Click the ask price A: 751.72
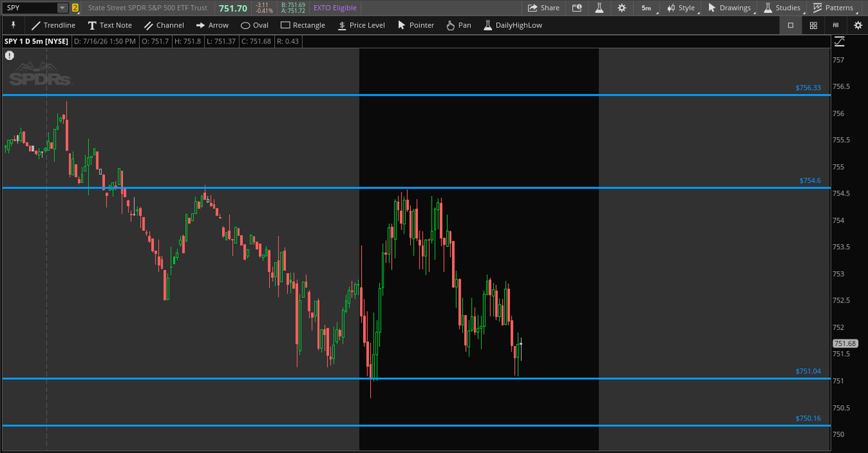The height and width of the screenshot is (453, 868). (293, 12)
